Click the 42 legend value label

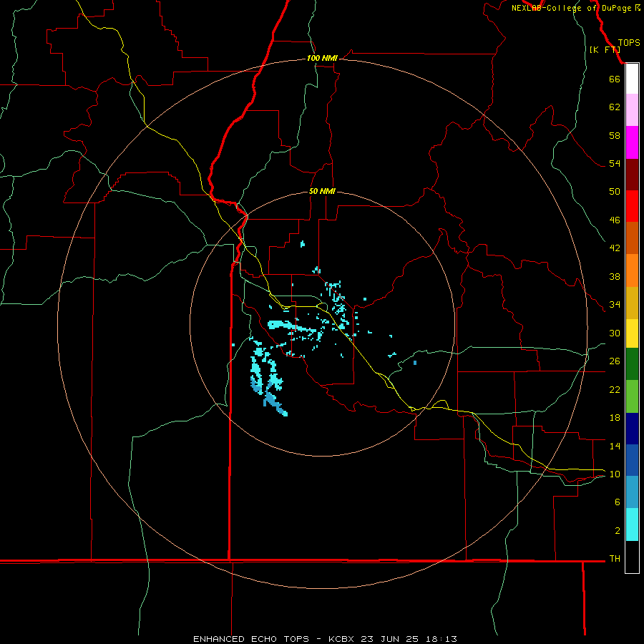[x=615, y=248]
